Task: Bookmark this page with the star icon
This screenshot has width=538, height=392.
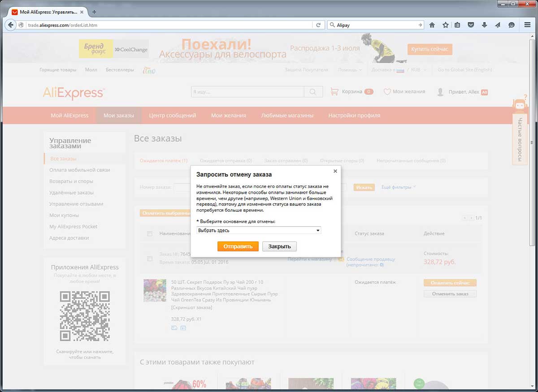Action: coord(445,25)
